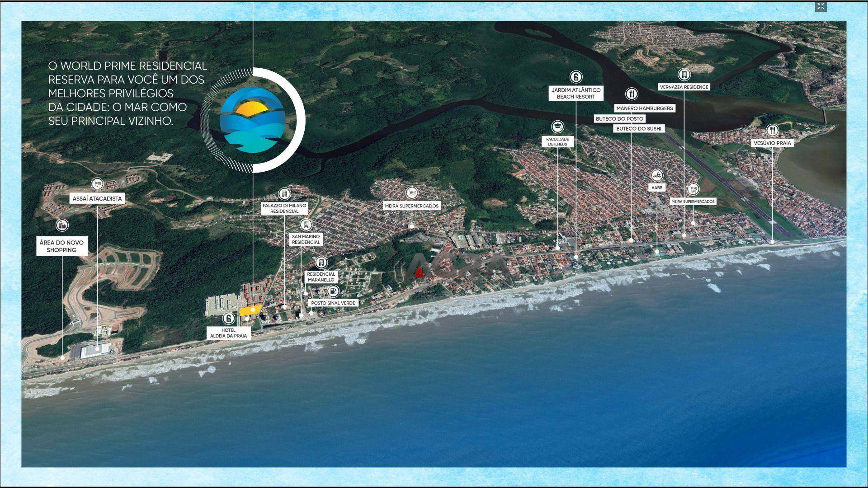
Task: Click the graduation cap icon above Faculdade de Ilhéus
Action: pyautogui.click(x=557, y=127)
